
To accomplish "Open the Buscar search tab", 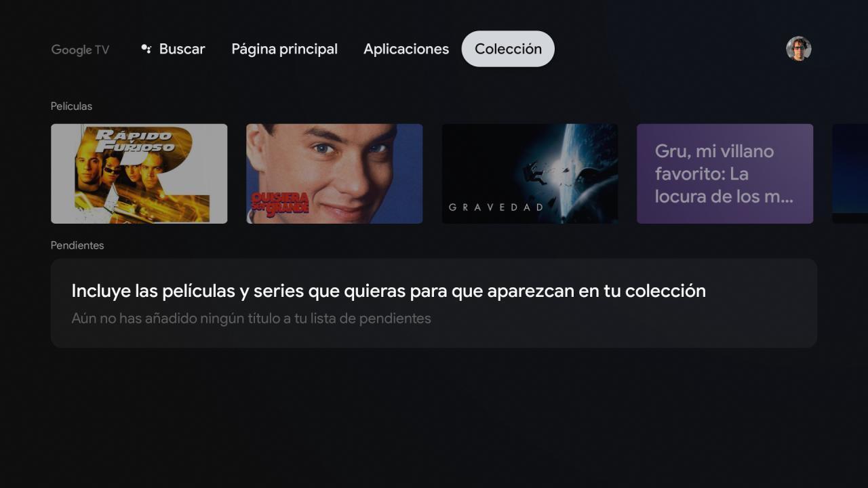I will coord(173,49).
